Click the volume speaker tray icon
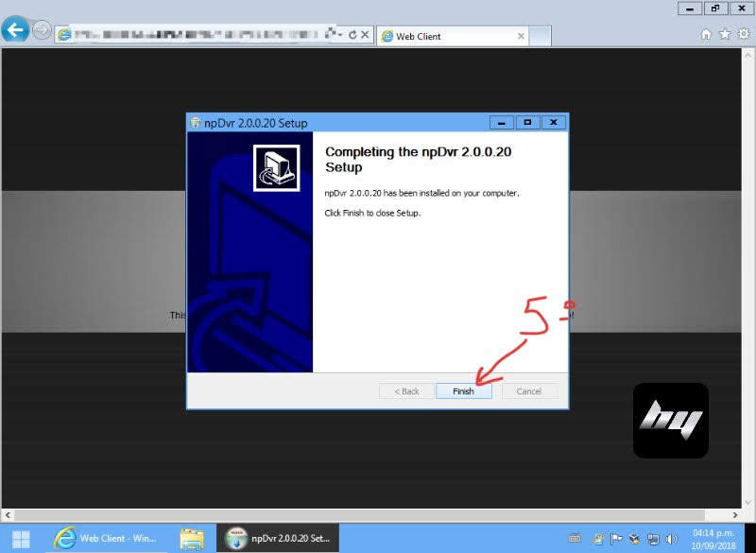Screen dimensions: 756x553 pyautogui.click(x=671, y=539)
